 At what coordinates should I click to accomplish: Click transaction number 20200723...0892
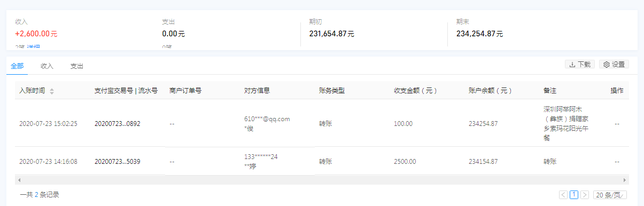(118, 123)
